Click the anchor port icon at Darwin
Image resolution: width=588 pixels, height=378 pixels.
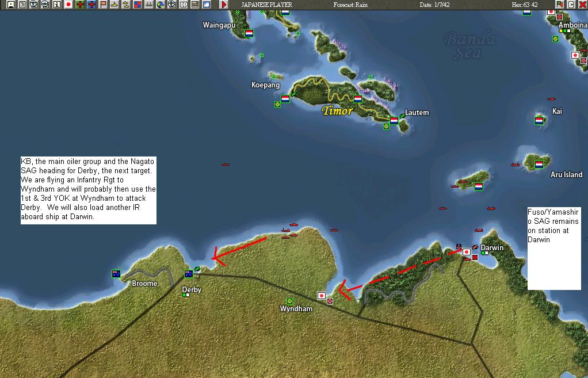coord(458,246)
